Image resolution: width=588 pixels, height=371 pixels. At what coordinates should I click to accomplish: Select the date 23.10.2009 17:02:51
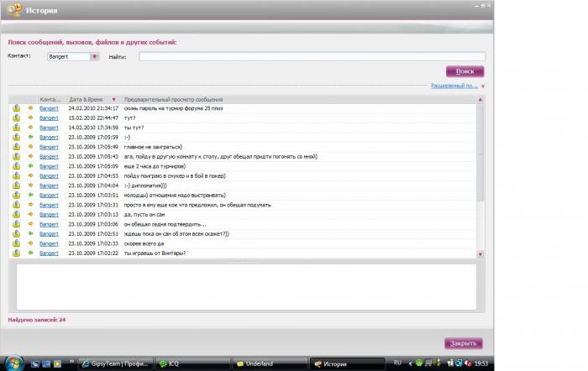[x=93, y=234]
